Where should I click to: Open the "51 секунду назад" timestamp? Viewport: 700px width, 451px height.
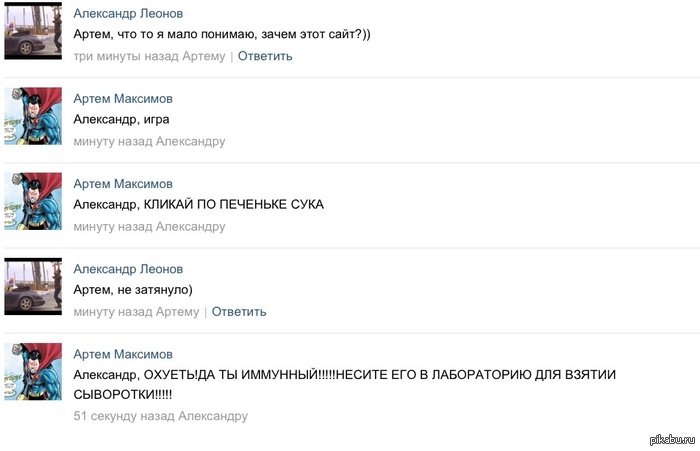(124, 416)
